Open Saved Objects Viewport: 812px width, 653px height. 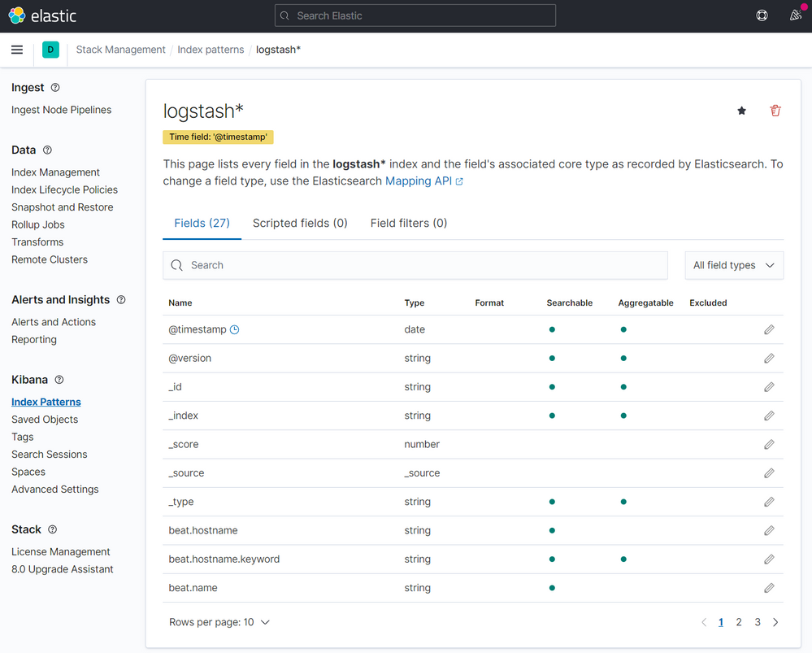(45, 420)
